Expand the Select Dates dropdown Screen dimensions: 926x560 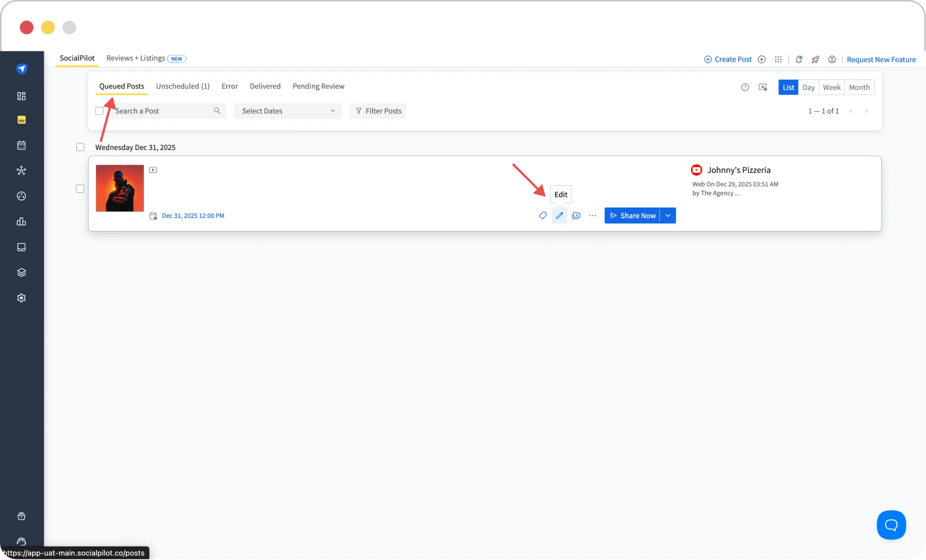288,111
